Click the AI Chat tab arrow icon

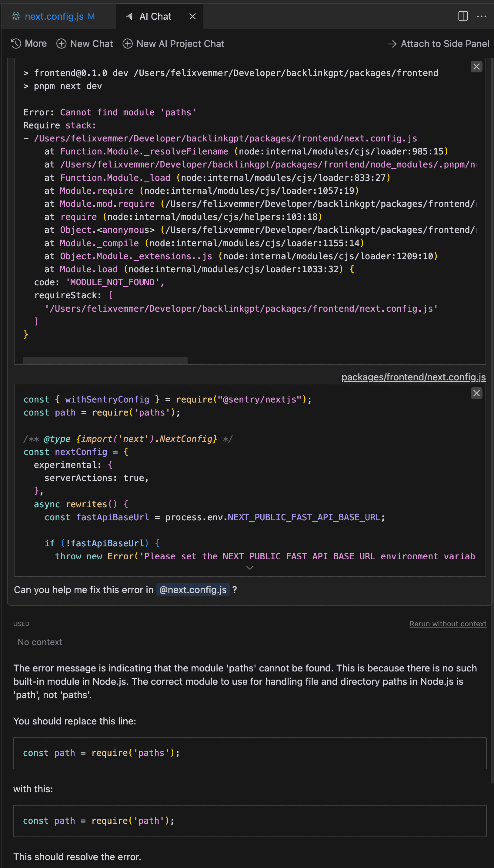(x=129, y=16)
